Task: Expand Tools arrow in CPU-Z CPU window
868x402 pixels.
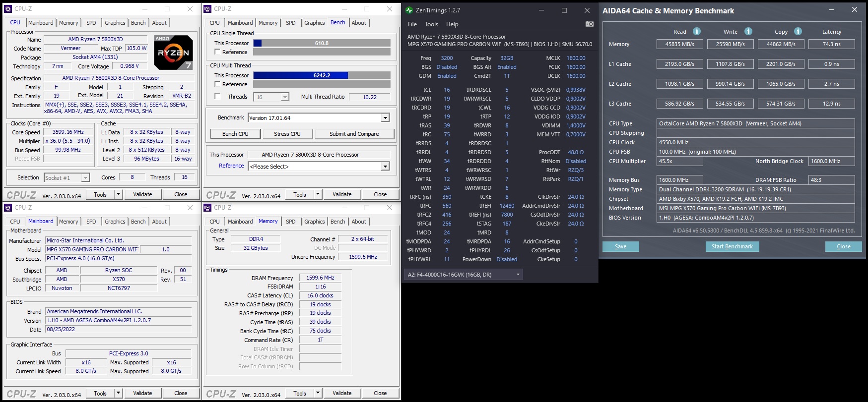Action: point(119,194)
